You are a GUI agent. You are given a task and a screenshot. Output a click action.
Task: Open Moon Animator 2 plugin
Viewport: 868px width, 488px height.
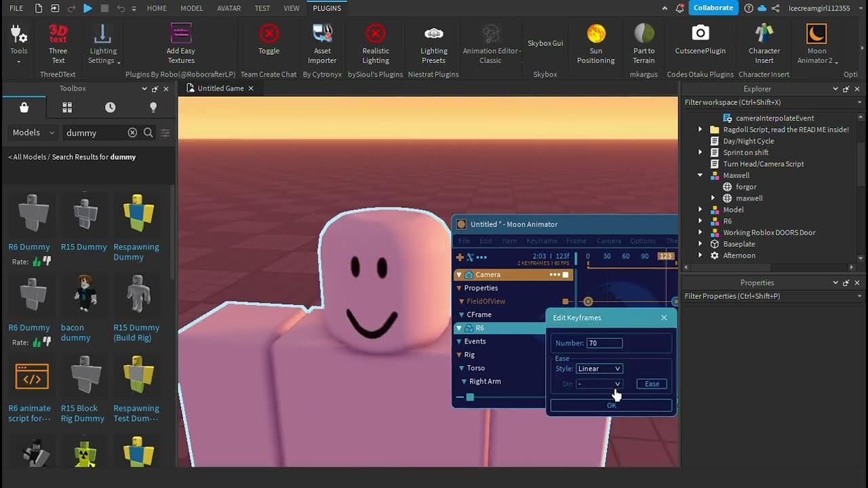(816, 43)
